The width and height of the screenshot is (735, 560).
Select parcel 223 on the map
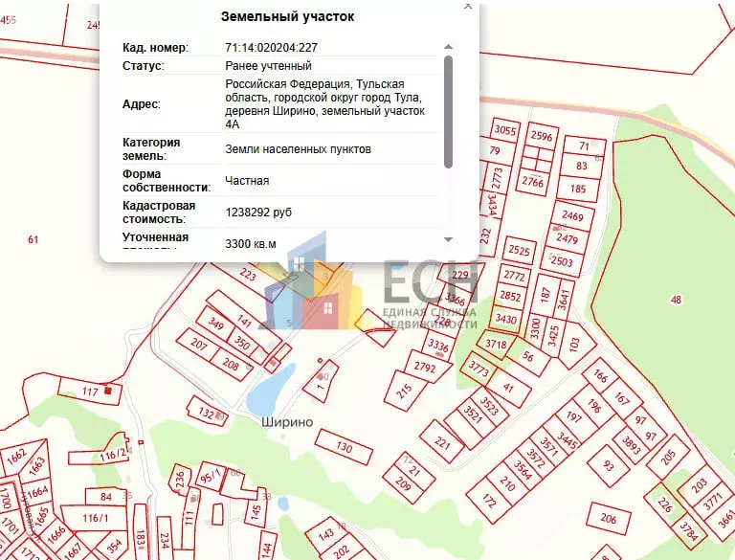pos(248,274)
